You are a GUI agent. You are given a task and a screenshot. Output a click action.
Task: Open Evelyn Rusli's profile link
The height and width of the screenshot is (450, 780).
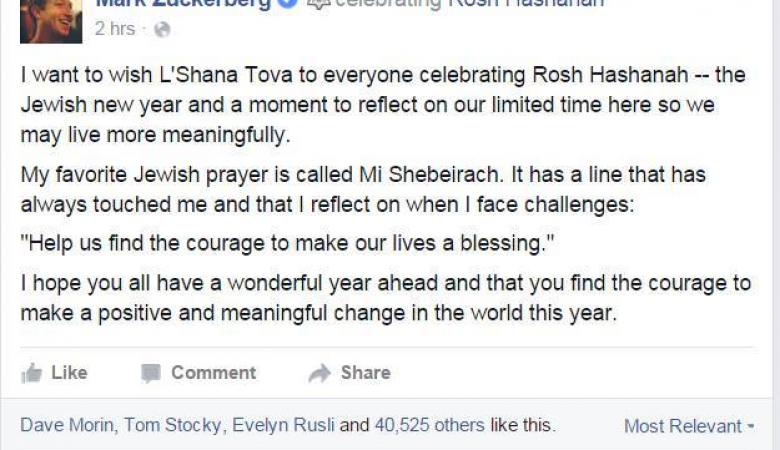[x=284, y=425]
